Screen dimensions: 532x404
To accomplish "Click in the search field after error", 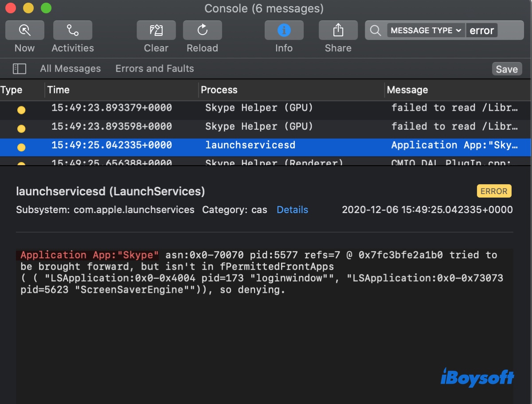I will click(510, 31).
